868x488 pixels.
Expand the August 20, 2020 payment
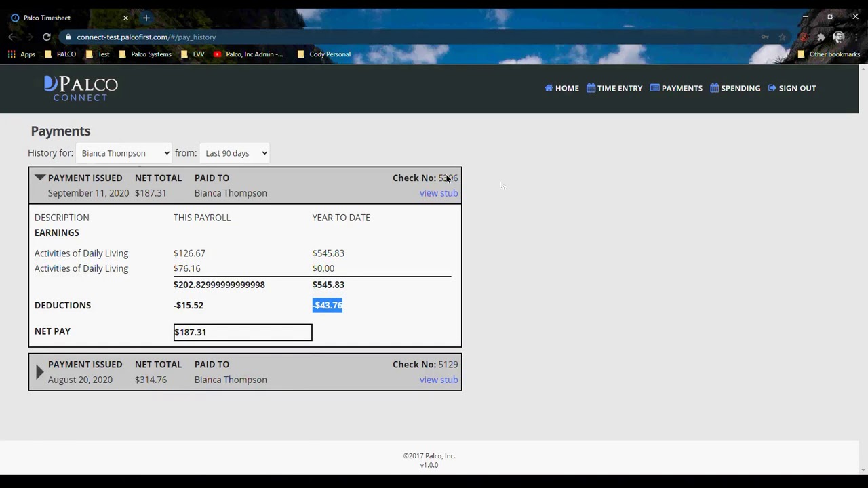click(39, 371)
